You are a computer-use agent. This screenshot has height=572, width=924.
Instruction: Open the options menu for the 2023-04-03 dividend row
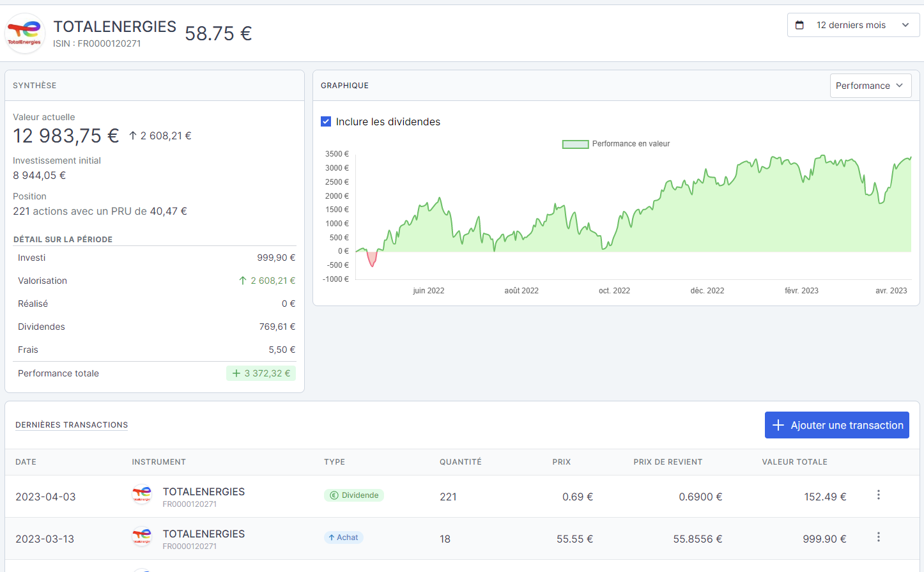(879, 495)
